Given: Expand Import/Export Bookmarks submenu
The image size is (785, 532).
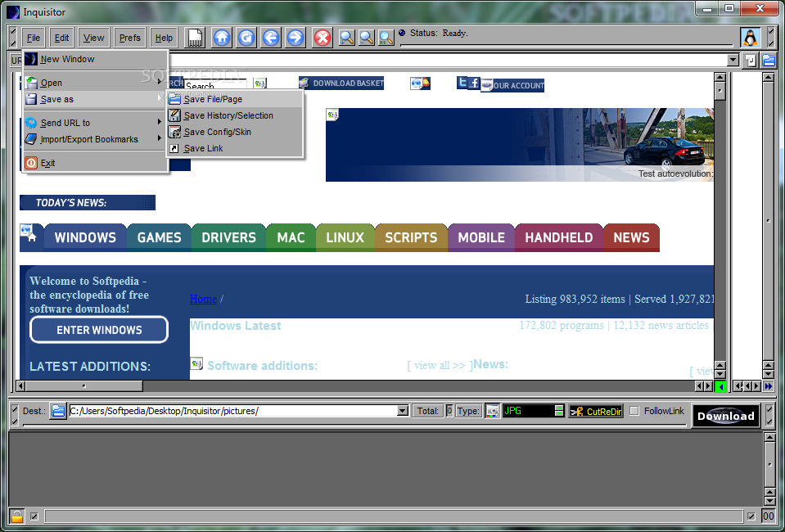Looking at the screenshot, I should coord(96,139).
